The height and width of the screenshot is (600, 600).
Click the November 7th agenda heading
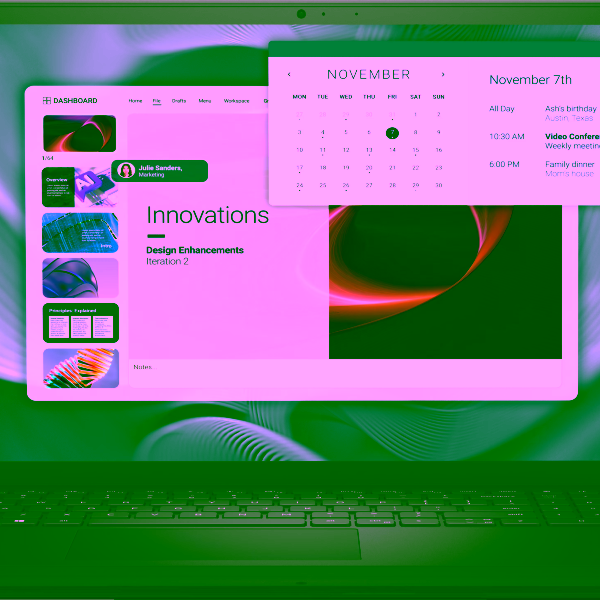click(x=530, y=80)
